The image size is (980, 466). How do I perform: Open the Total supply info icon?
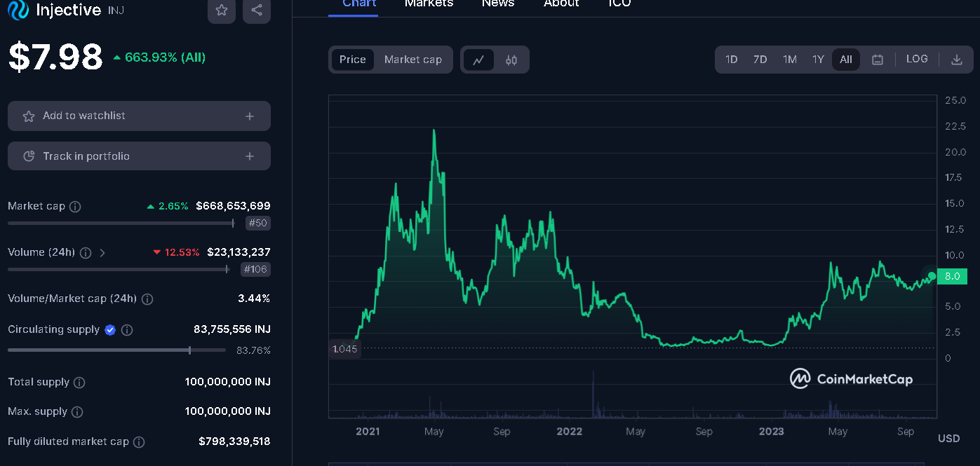point(79,383)
